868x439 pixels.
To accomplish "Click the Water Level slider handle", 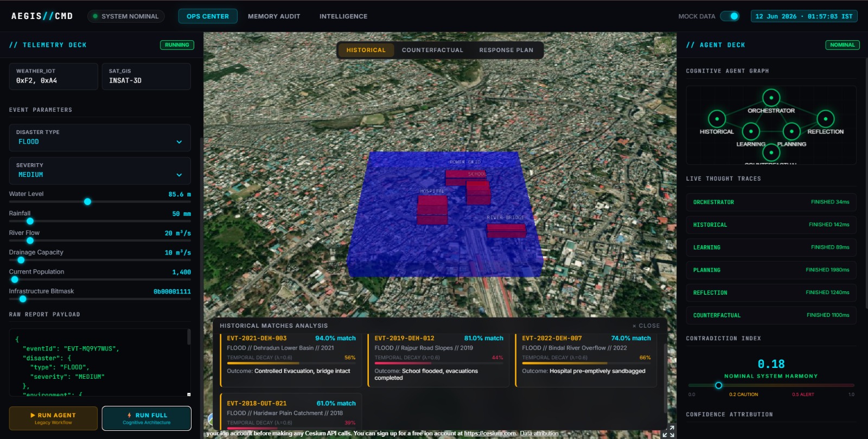I will (x=87, y=202).
